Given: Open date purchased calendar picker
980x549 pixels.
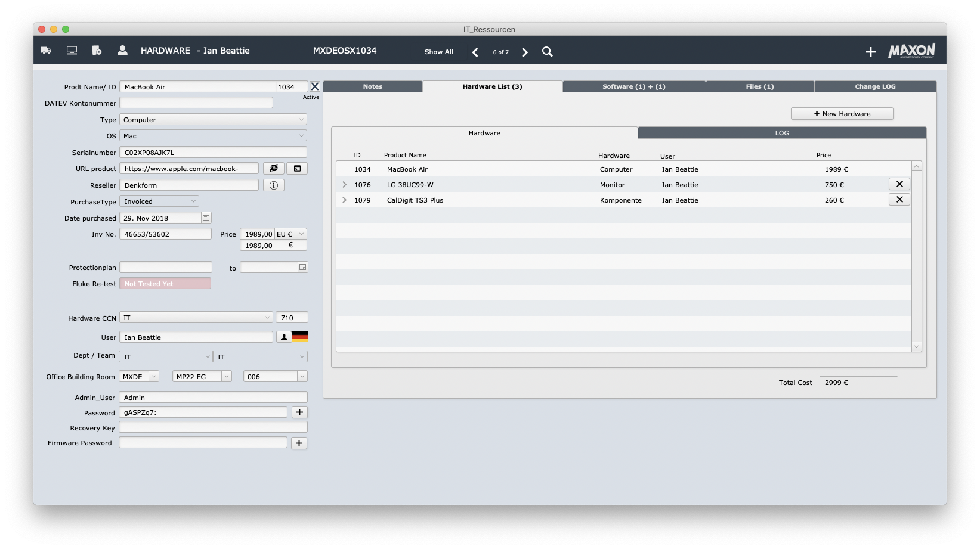Looking at the screenshot, I should coord(206,218).
